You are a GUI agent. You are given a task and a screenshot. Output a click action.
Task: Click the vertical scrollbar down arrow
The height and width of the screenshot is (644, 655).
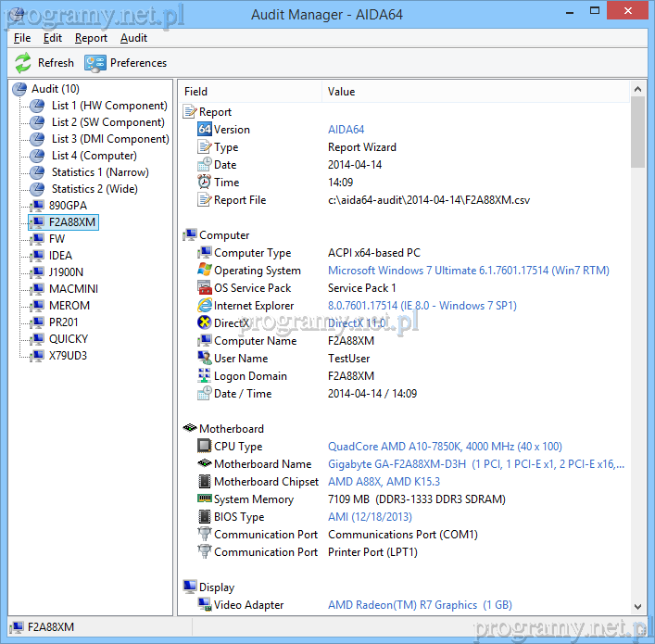(x=637, y=606)
